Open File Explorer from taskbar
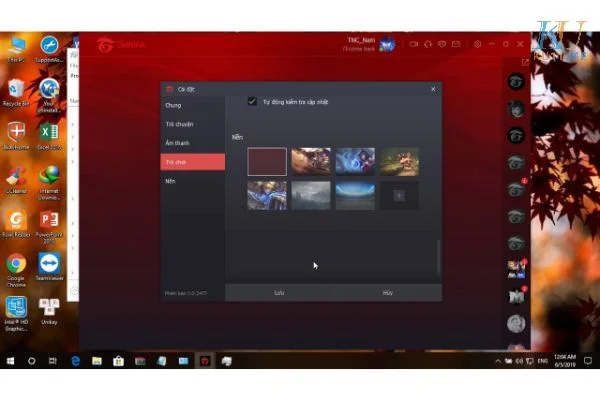The image size is (600, 400). (x=97, y=361)
